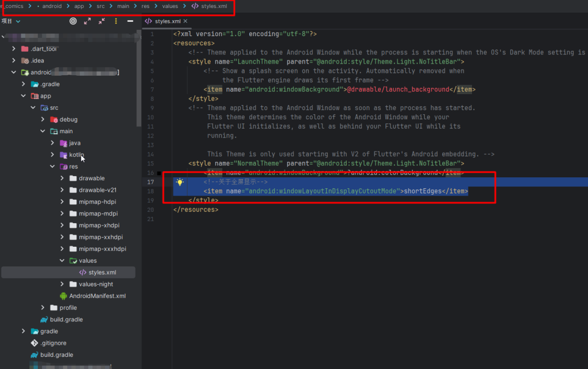
Task: Click the yellow lightbulb quick-fix icon
Action: point(180,182)
